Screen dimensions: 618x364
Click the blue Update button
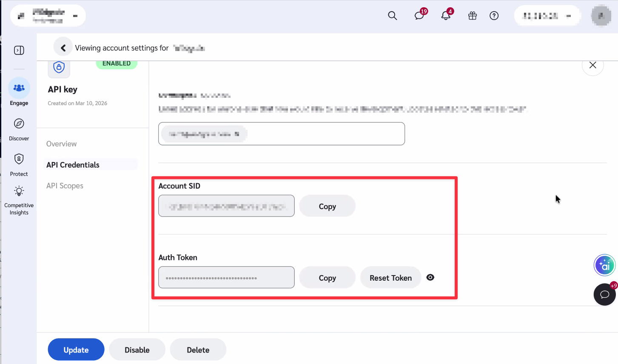click(76, 350)
